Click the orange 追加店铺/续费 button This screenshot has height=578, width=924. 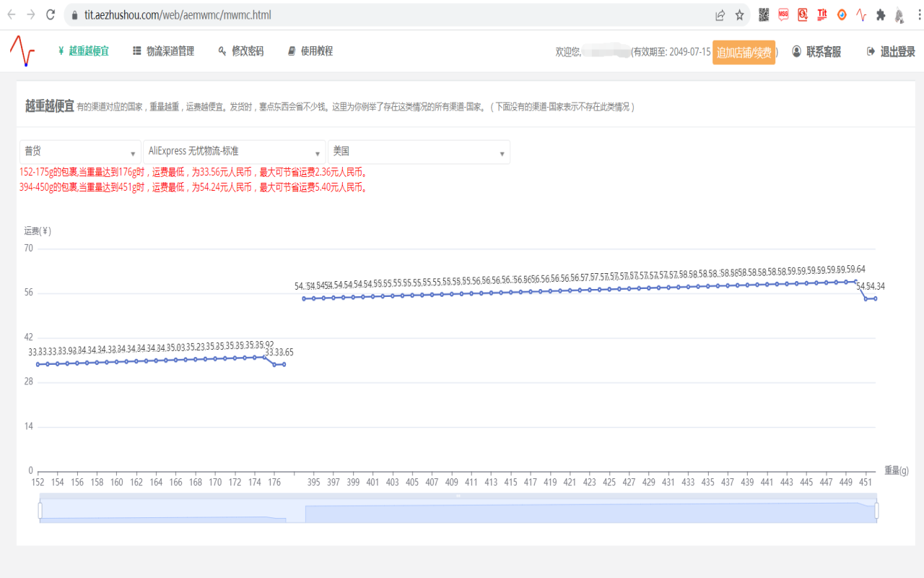744,53
